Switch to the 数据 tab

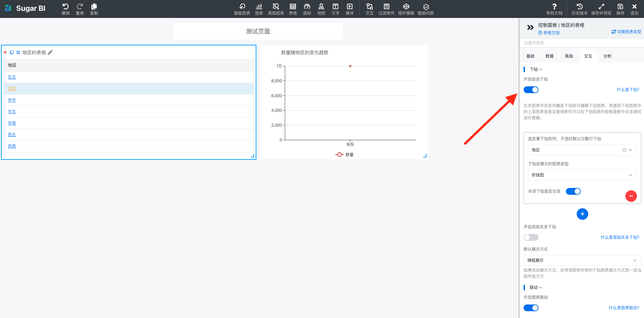550,56
